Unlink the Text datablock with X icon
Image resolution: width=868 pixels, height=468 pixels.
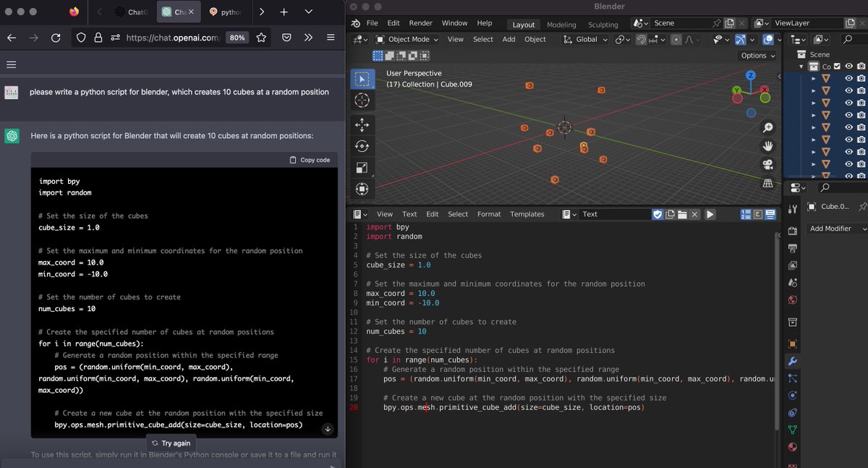point(694,214)
